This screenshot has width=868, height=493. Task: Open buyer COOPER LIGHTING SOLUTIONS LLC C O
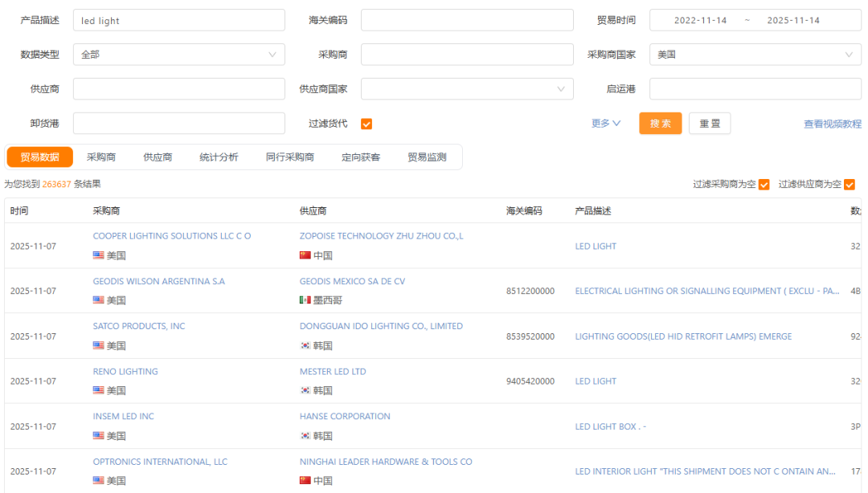(172, 236)
